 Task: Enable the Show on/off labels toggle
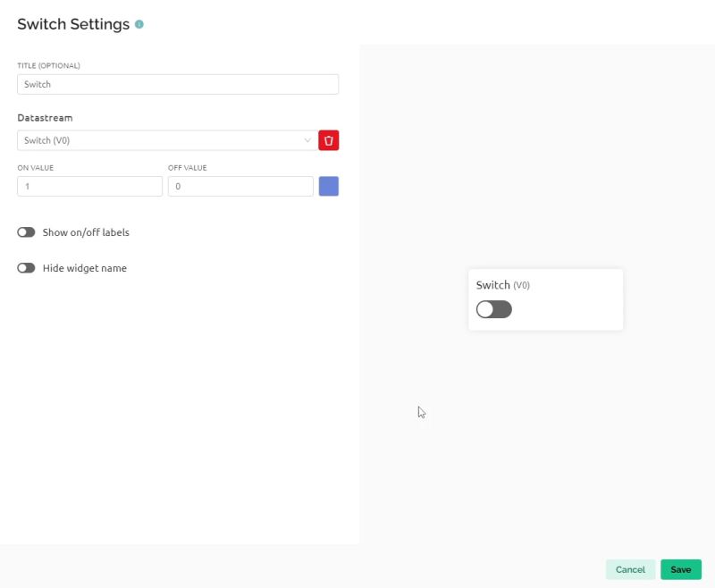coord(26,232)
